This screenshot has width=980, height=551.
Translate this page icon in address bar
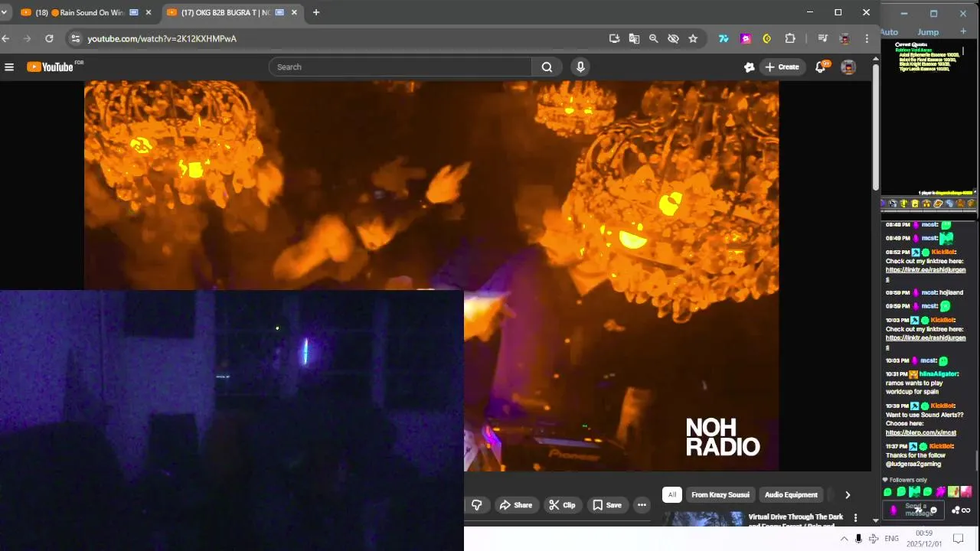click(634, 38)
